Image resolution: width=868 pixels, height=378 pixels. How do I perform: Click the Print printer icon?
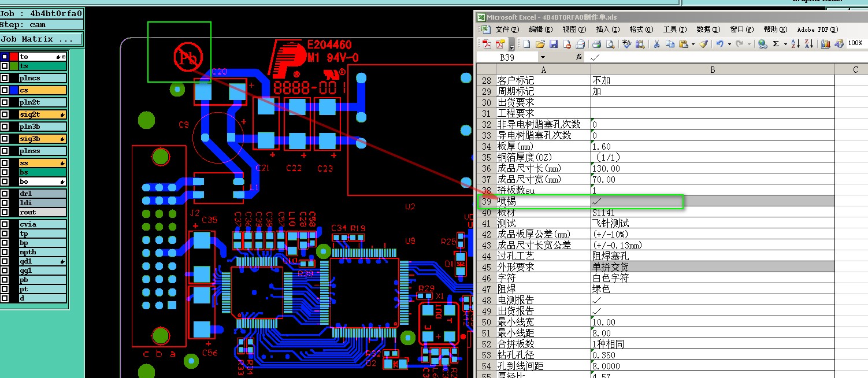click(x=596, y=44)
